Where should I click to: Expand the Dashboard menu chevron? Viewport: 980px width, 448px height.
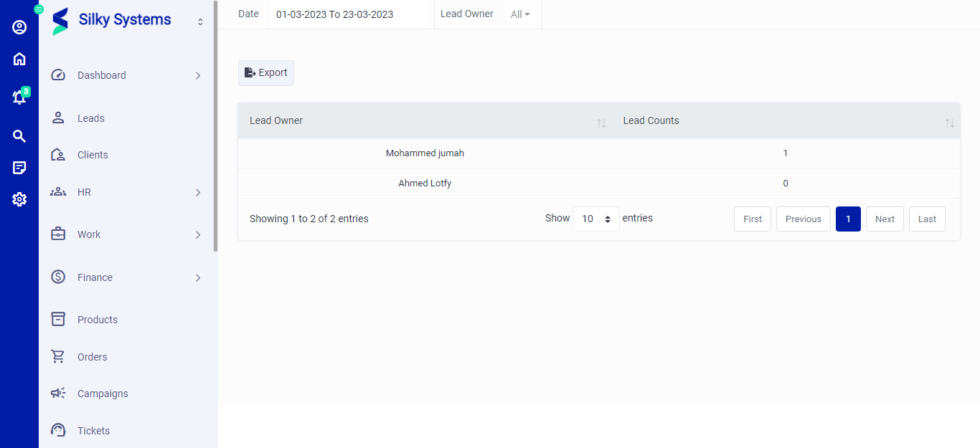point(198,76)
